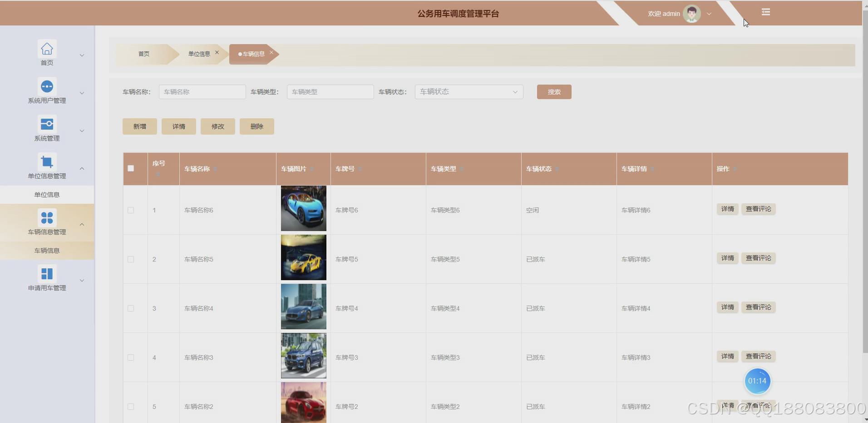Open the 车辆状态 dropdown selector
Screen dimensions: 868x423
[x=469, y=92]
